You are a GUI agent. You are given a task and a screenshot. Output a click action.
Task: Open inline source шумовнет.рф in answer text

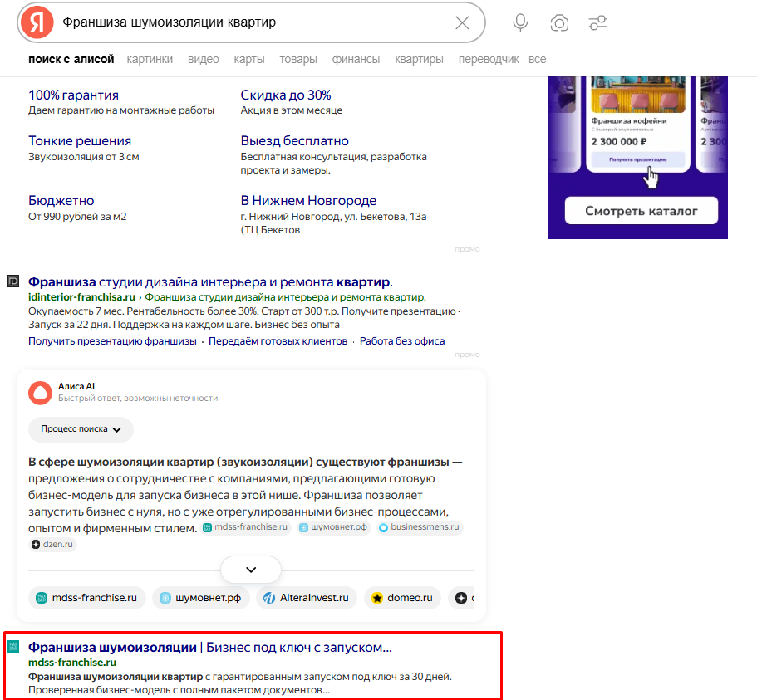coord(333,527)
